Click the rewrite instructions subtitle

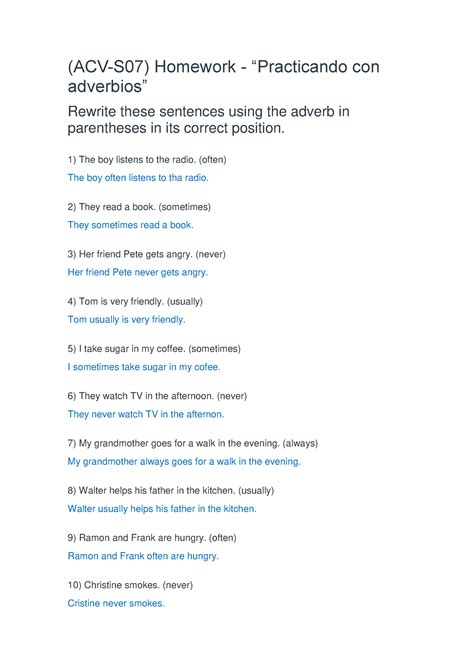[x=209, y=120]
